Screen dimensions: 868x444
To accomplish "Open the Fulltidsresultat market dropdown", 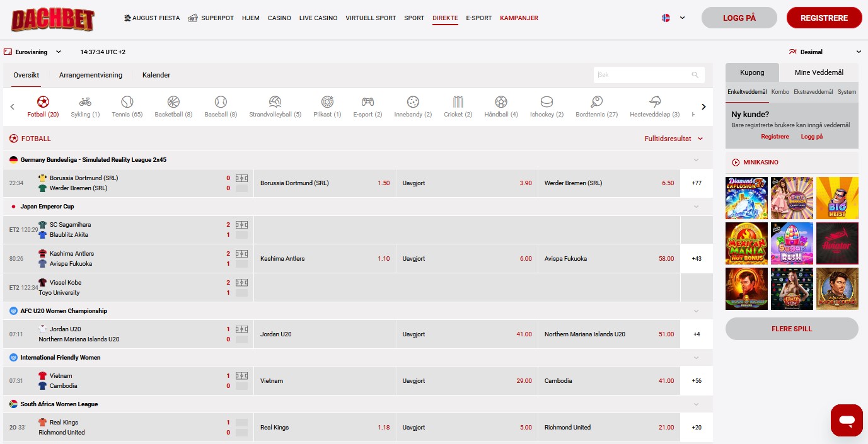I will click(x=673, y=139).
